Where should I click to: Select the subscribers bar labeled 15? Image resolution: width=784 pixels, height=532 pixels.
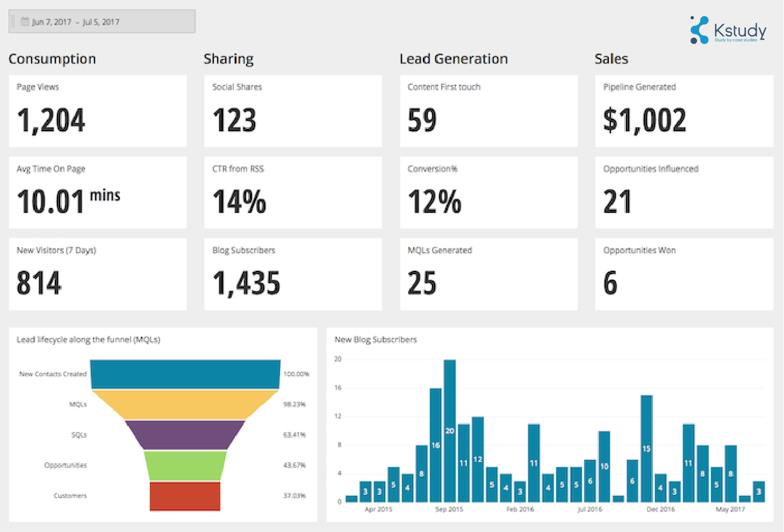tap(646, 448)
